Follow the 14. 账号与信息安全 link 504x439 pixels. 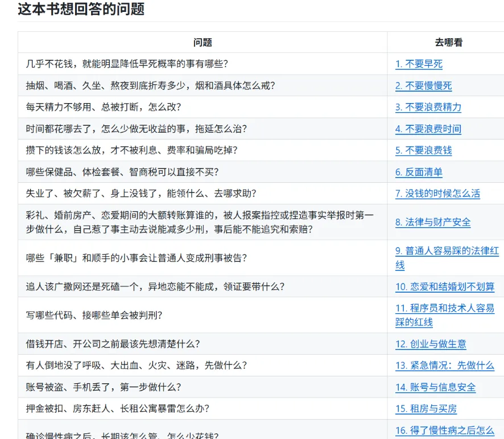(x=436, y=387)
